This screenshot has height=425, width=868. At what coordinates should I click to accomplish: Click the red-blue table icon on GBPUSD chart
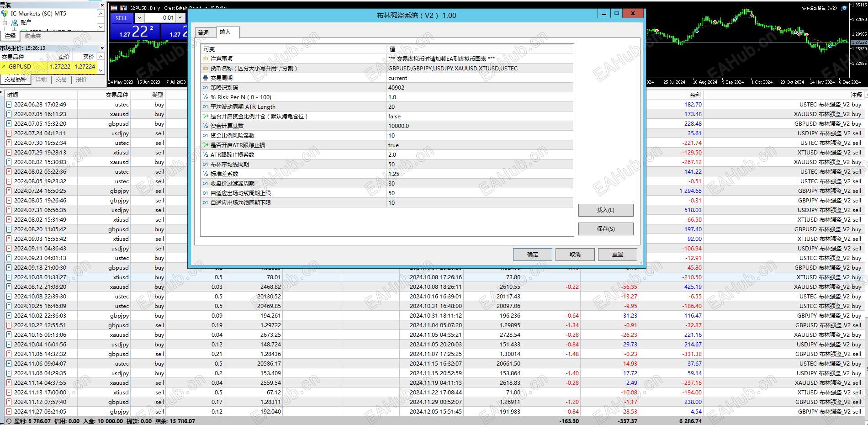pyautogui.click(x=114, y=8)
